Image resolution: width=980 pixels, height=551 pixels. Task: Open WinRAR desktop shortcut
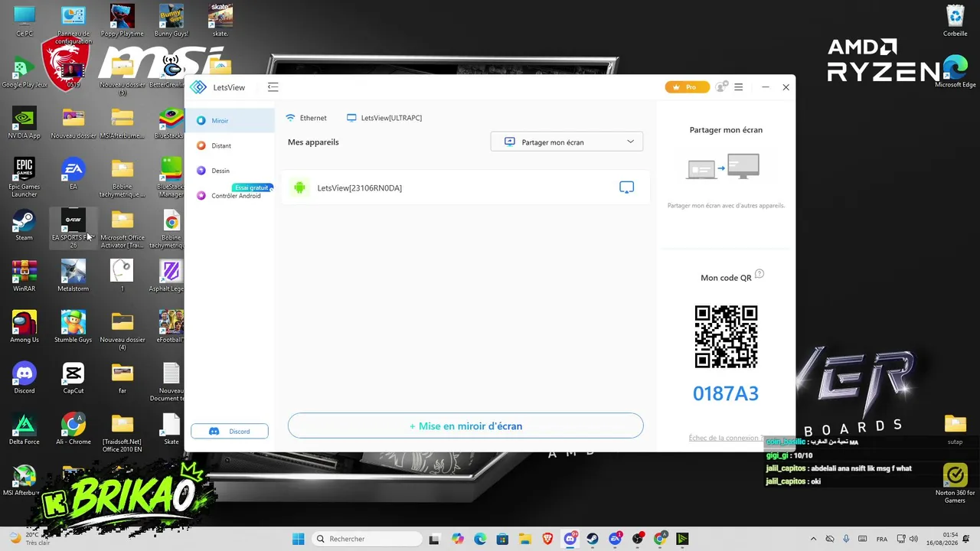coord(24,276)
